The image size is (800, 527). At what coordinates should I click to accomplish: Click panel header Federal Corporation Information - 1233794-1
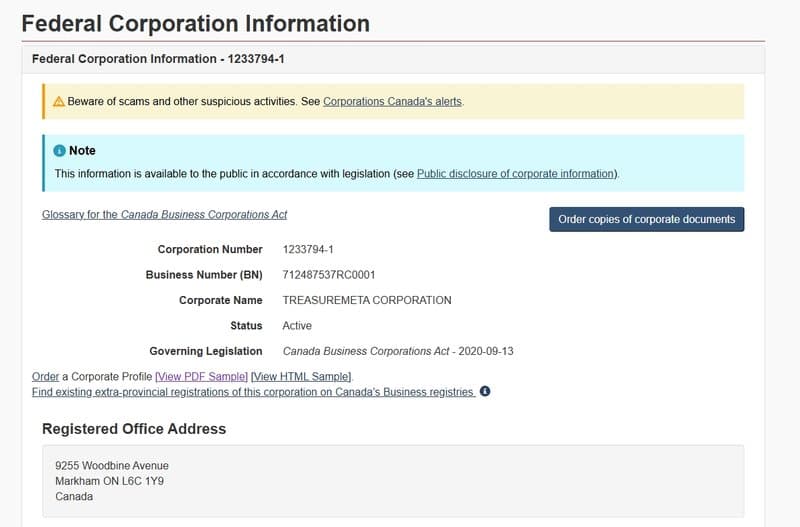point(158,59)
